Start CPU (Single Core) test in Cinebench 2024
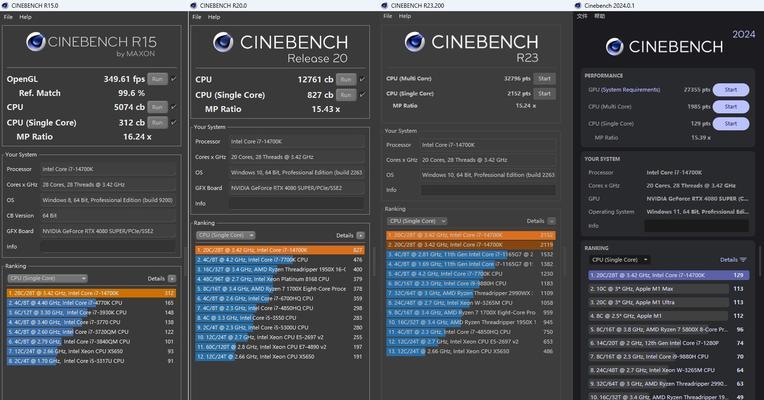This screenshot has width=764, height=400. tap(731, 124)
